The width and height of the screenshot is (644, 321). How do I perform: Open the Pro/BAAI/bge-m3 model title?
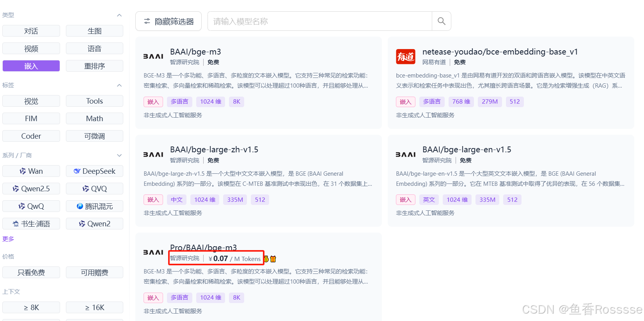coord(203,247)
